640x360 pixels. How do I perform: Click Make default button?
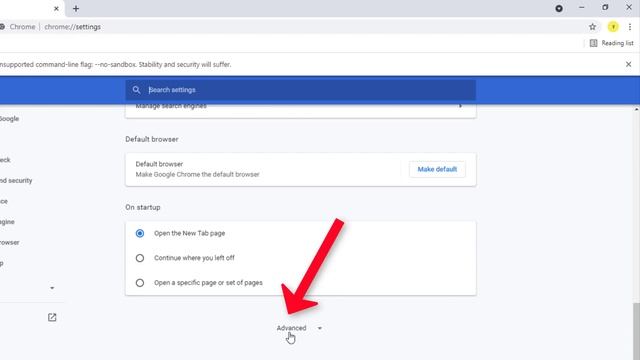click(x=437, y=169)
